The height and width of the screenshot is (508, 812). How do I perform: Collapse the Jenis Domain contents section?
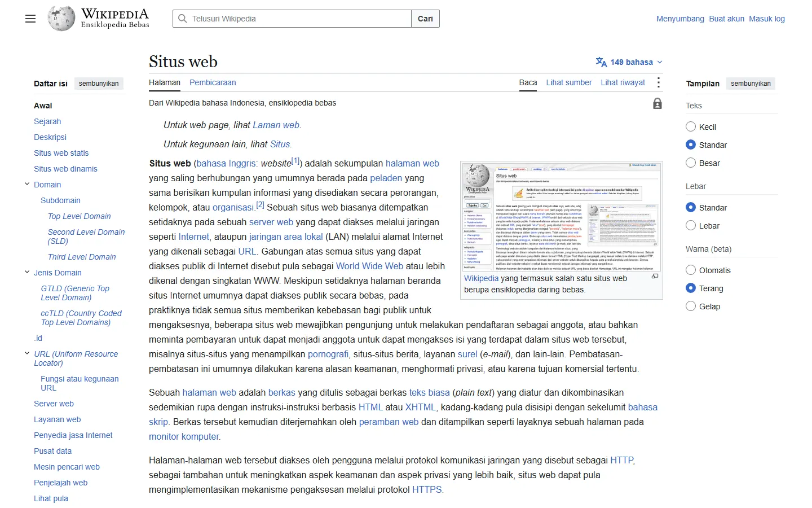(27, 272)
